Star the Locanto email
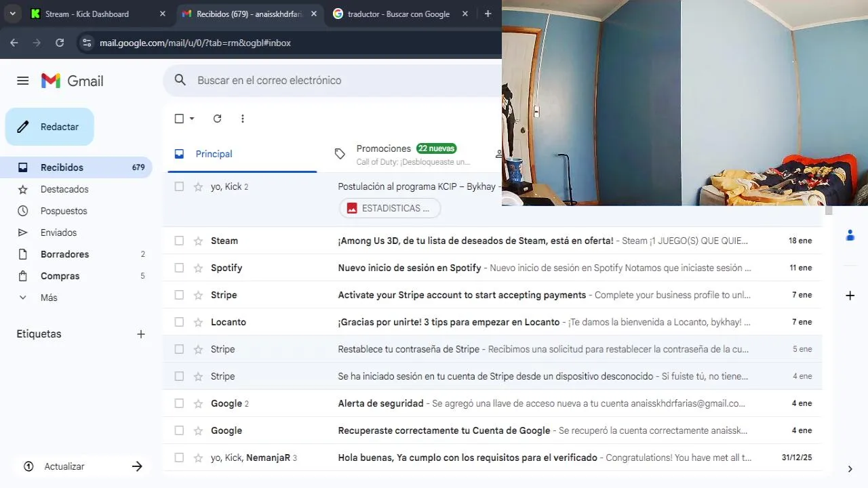 (x=198, y=322)
